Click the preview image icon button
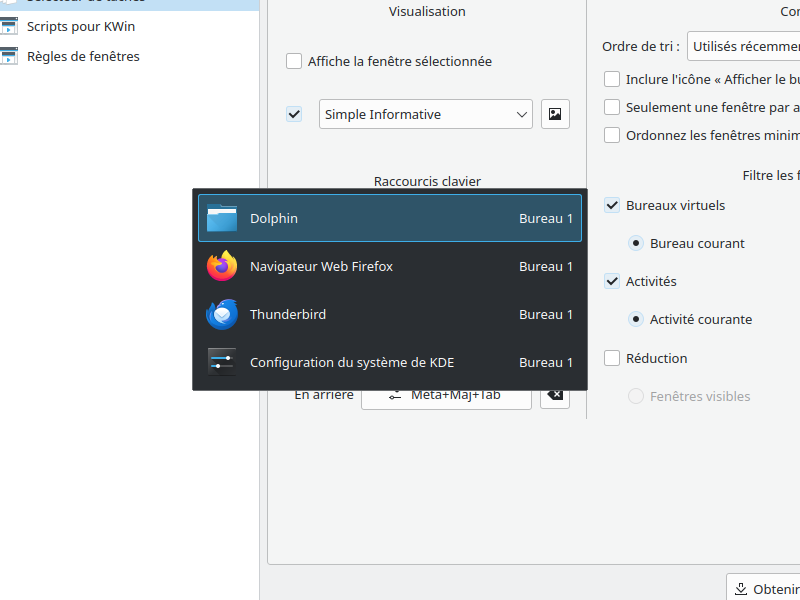The width and height of the screenshot is (800, 600). [555, 114]
